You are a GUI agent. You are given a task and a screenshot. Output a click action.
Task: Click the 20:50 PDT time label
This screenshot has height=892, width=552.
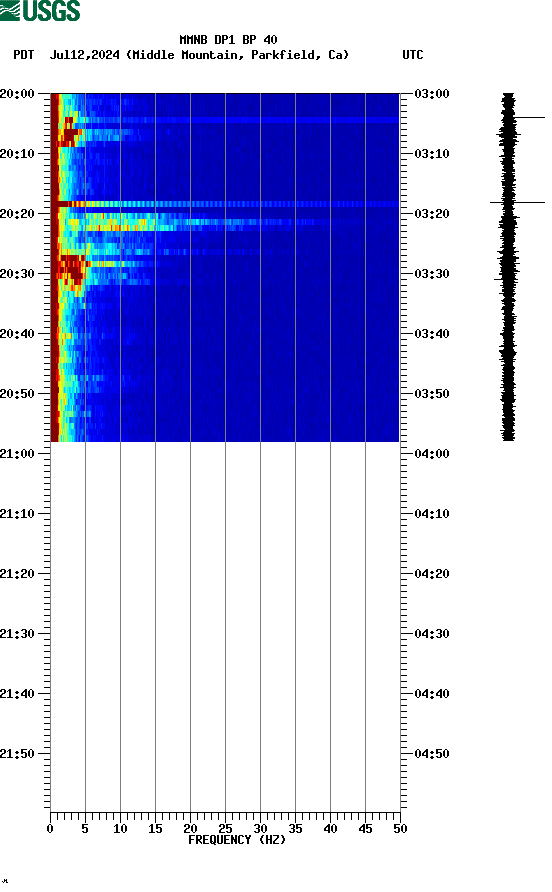point(17,394)
